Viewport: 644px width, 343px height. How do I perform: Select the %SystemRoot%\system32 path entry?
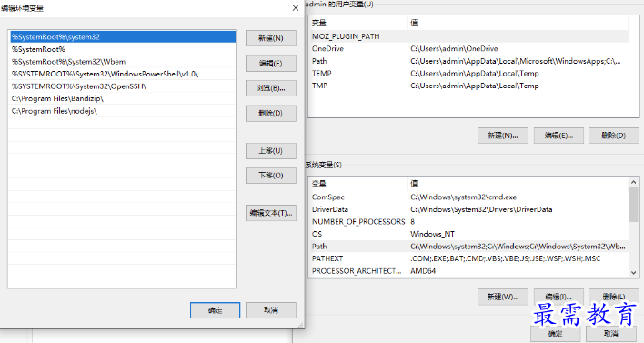[x=123, y=37]
